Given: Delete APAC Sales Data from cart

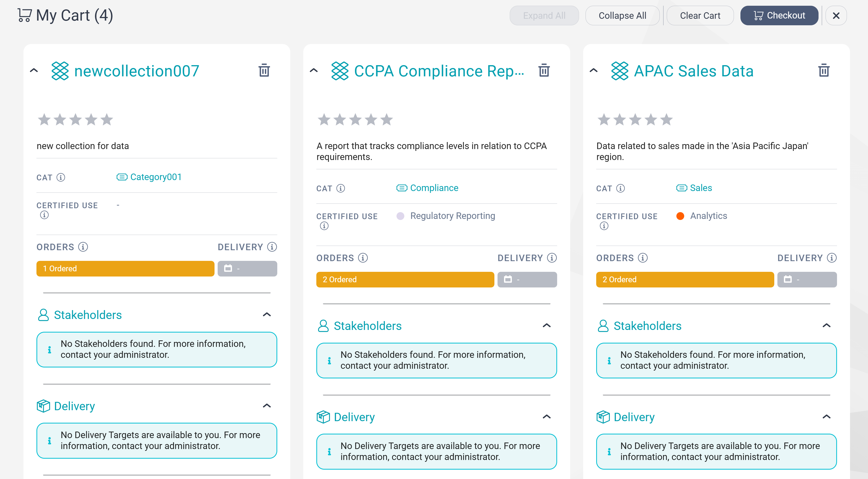Looking at the screenshot, I should point(824,71).
